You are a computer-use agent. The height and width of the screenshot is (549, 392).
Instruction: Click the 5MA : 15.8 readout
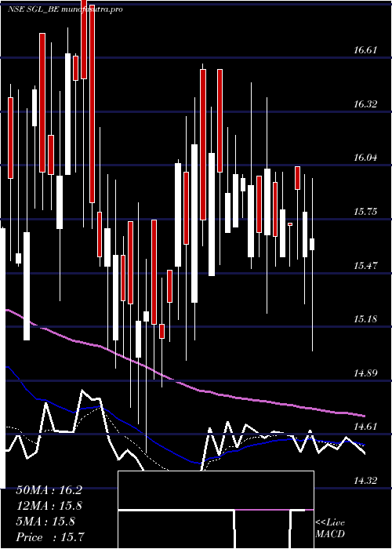[45, 522]
